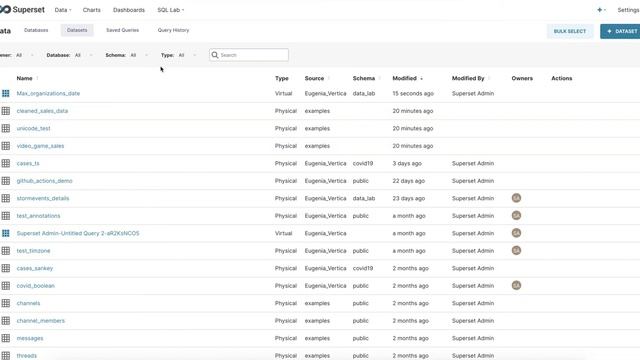Screen dimensions: 640x360
Task: Click table icon for cases_ts
Action: pos(6,163)
